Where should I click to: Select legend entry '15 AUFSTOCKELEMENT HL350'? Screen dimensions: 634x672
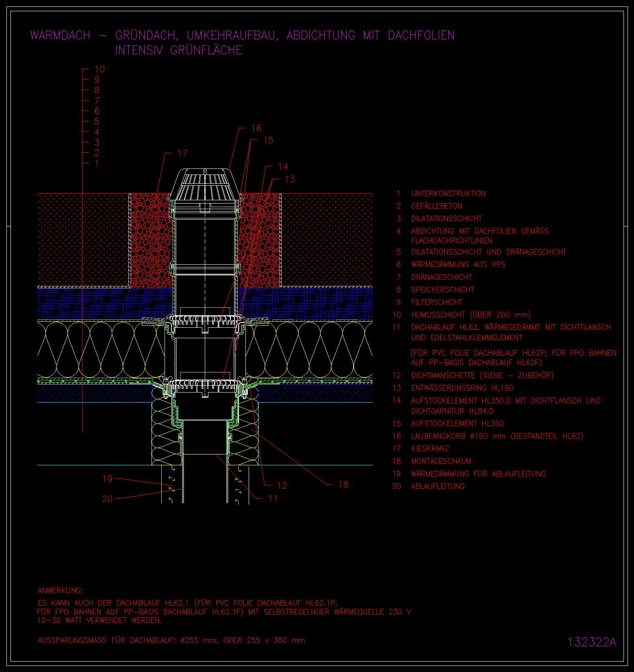448,423
